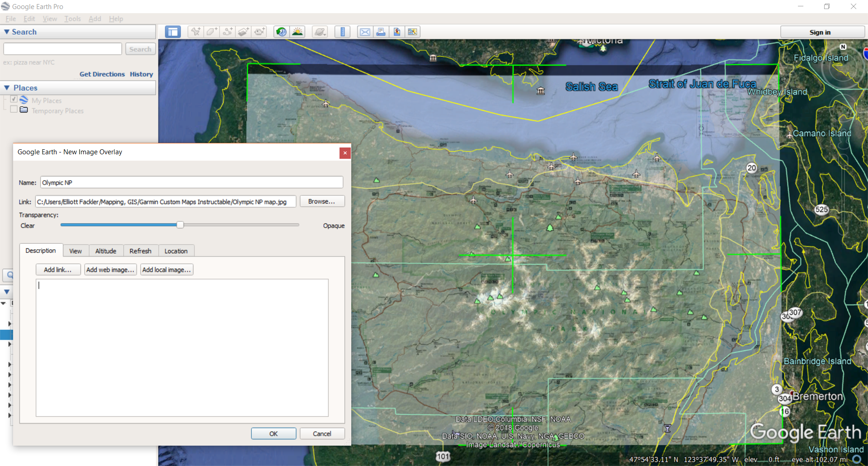Click the Add web image... button
Screen dimensions: 868x466
pyautogui.click(x=110, y=270)
